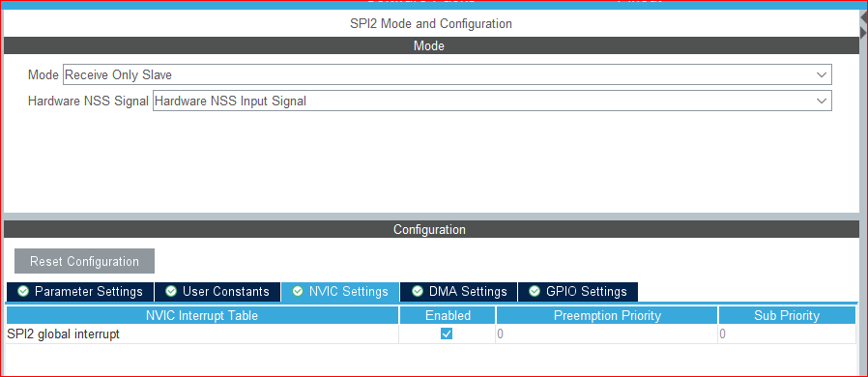Click the Sub Priority value field

click(787, 334)
